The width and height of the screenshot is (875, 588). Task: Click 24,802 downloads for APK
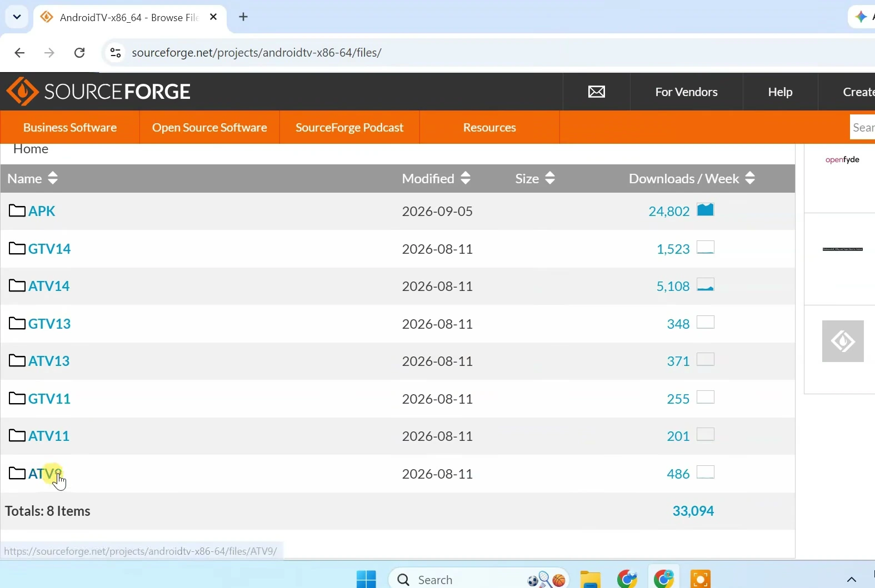669,211
